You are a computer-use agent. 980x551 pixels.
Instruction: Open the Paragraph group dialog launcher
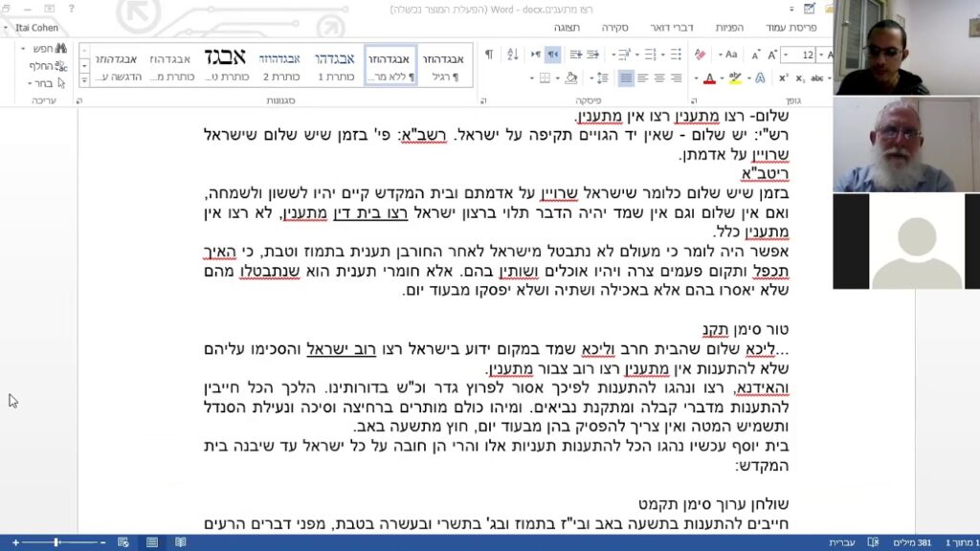[x=483, y=99]
